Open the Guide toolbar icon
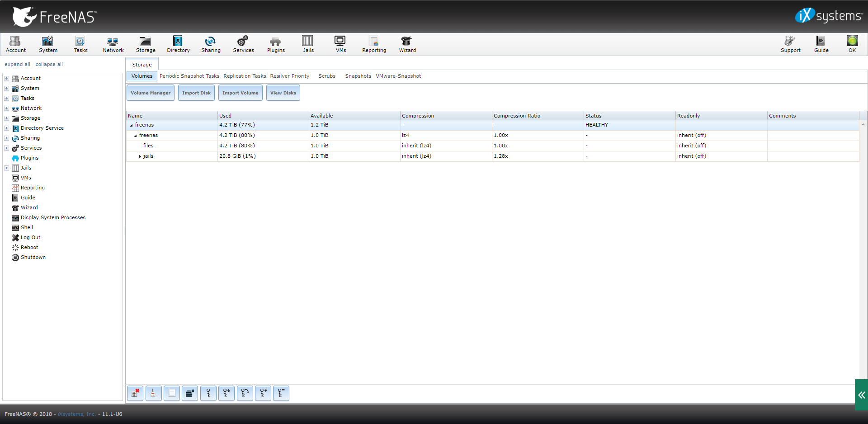868x424 pixels. pos(821,44)
